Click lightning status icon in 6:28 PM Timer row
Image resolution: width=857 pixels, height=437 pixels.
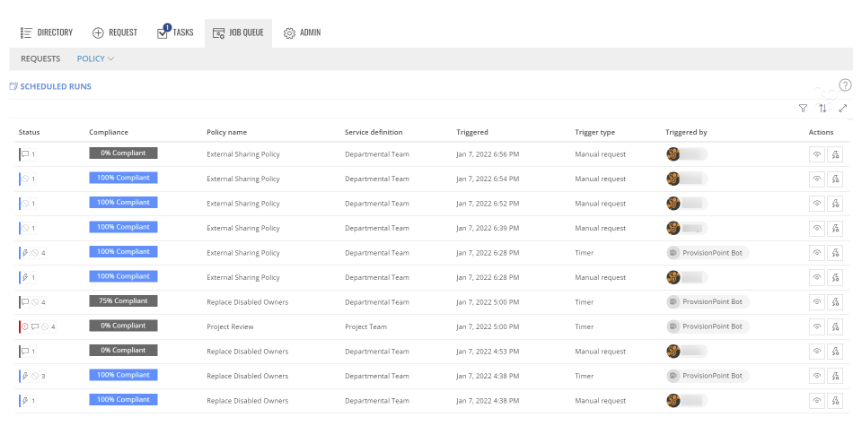click(x=25, y=252)
